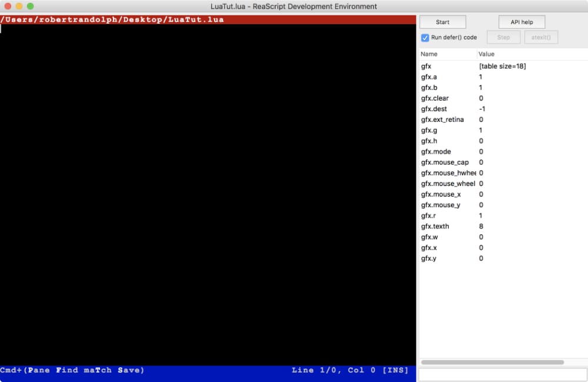
Task: Click the gfx.dest value -1
Action: coord(482,109)
